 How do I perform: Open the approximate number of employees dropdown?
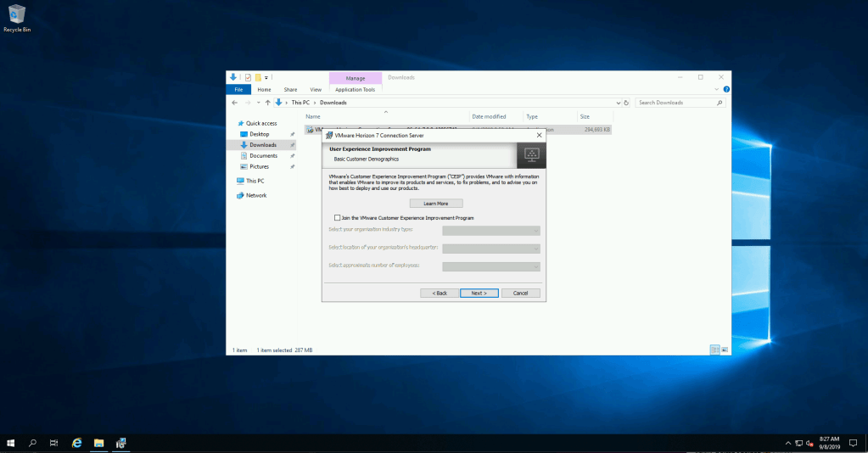(x=491, y=266)
